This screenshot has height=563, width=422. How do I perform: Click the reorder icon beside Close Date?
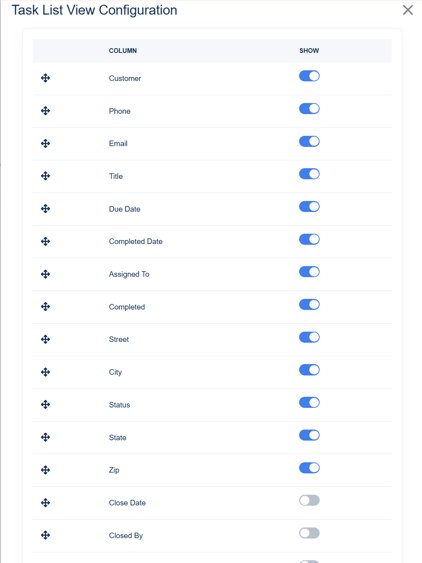(x=45, y=503)
